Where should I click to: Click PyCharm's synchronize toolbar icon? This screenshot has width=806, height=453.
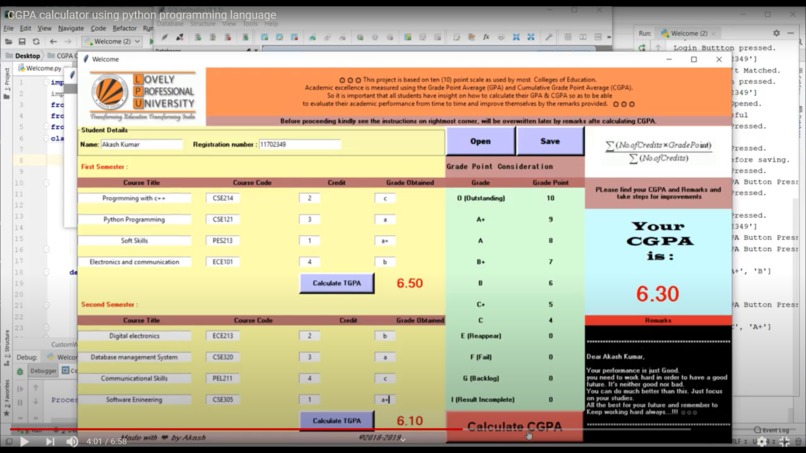36,41
